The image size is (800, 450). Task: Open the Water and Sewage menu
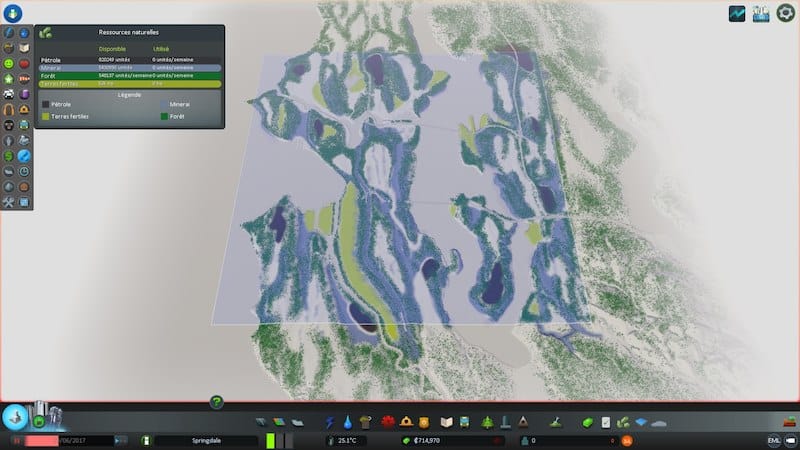(347, 422)
